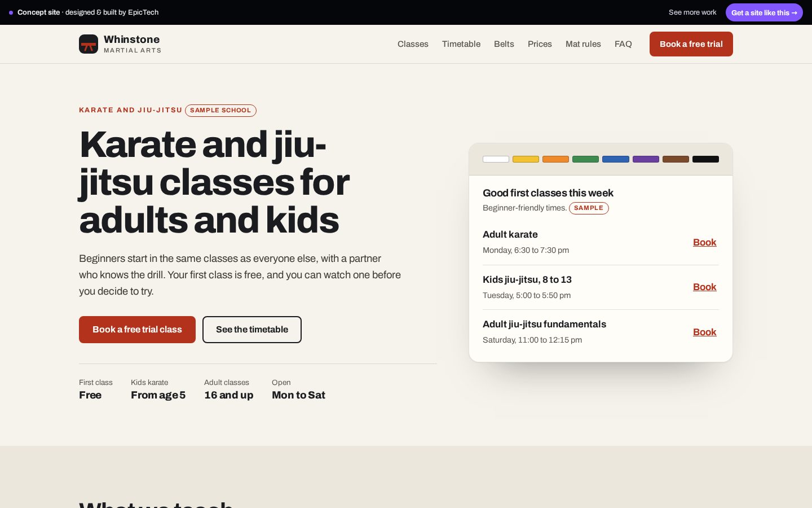Click the 'Saturday, 11:00 to 12:15 pm' time
Screen dimensions: 812x508
pos(532,340)
